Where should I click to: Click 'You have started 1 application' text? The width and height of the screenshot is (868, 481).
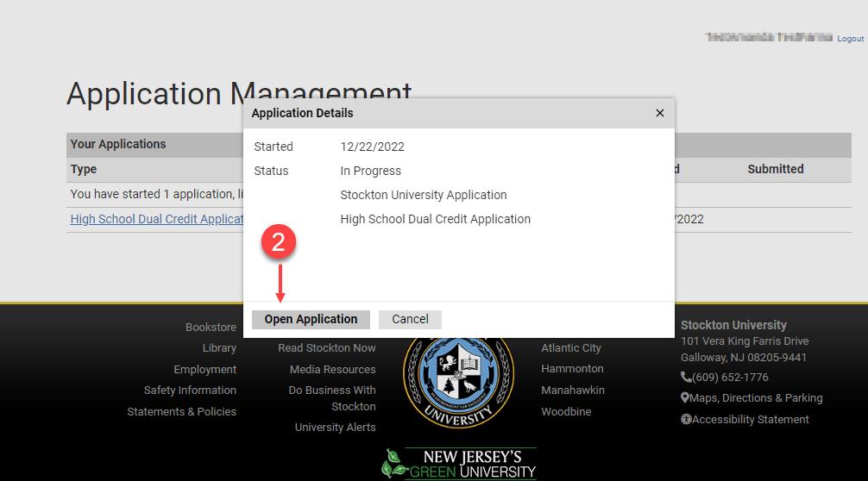pyautogui.click(x=157, y=194)
